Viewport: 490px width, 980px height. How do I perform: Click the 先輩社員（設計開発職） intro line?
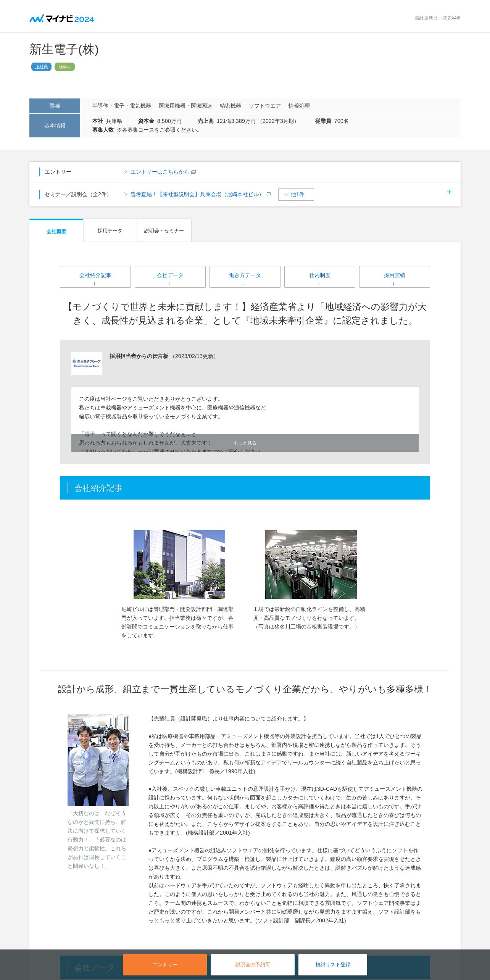[x=228, y=719]
